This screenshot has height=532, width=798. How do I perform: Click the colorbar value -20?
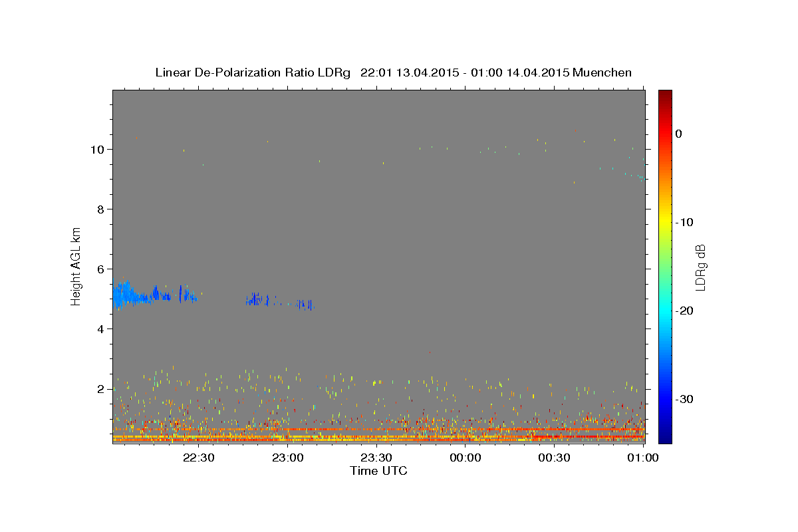point(684,311)
